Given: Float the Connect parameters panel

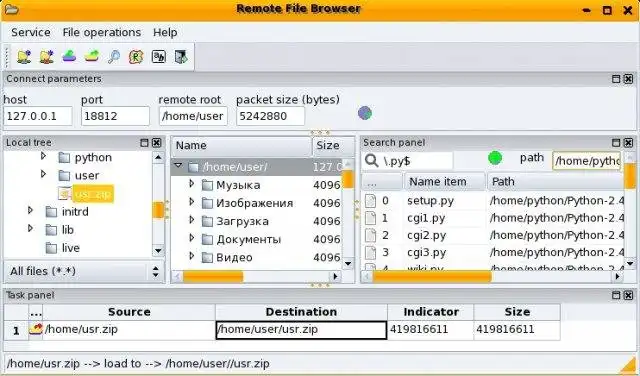Looking at the screenshot, I should point(616,79).
